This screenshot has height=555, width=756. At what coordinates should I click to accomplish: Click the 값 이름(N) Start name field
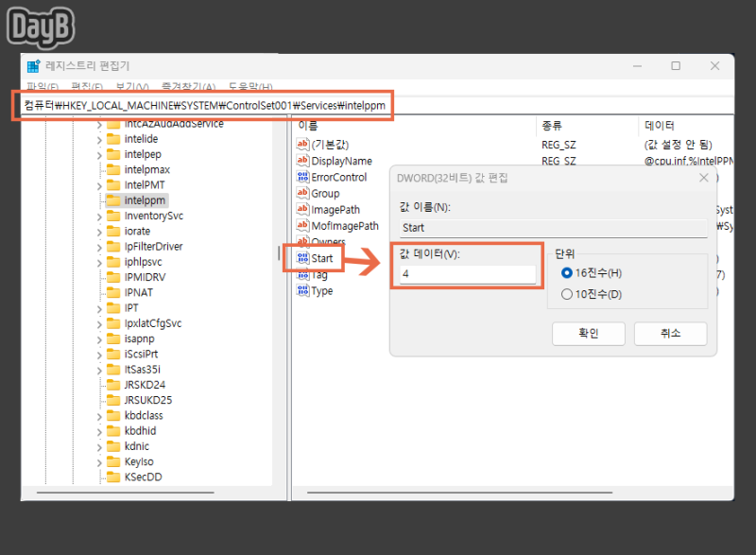554,228
